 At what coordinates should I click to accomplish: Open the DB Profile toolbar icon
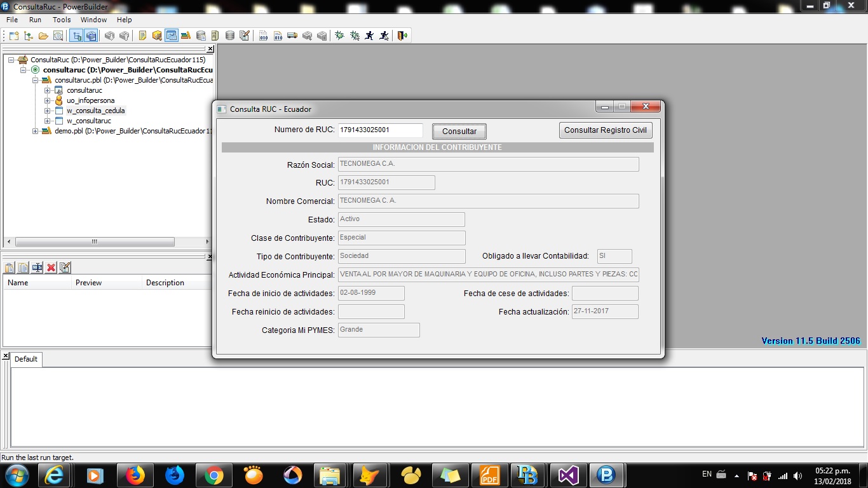tap(201, 36)
